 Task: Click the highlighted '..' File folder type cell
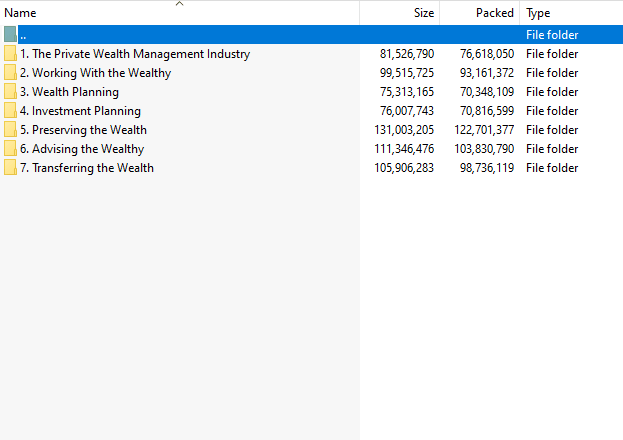tap(552, 35)
